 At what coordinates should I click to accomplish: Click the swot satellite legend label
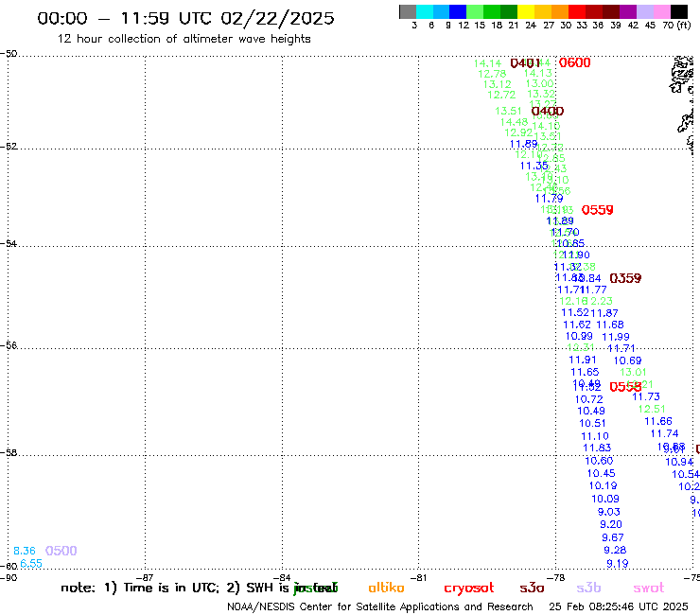click(x=649, y=589)
